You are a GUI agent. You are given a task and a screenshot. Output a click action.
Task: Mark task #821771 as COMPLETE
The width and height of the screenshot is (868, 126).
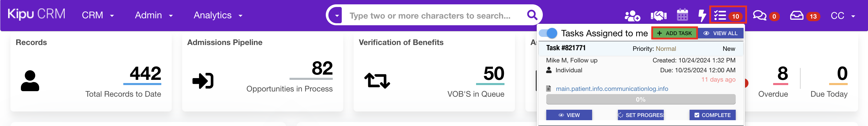coord(712,115)
